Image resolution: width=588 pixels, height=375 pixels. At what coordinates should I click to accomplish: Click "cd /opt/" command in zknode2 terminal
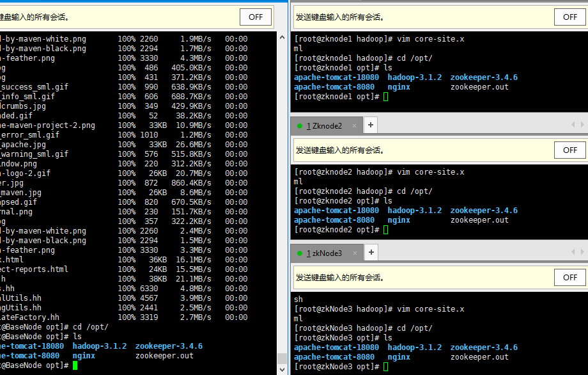(x=415, y=191)
